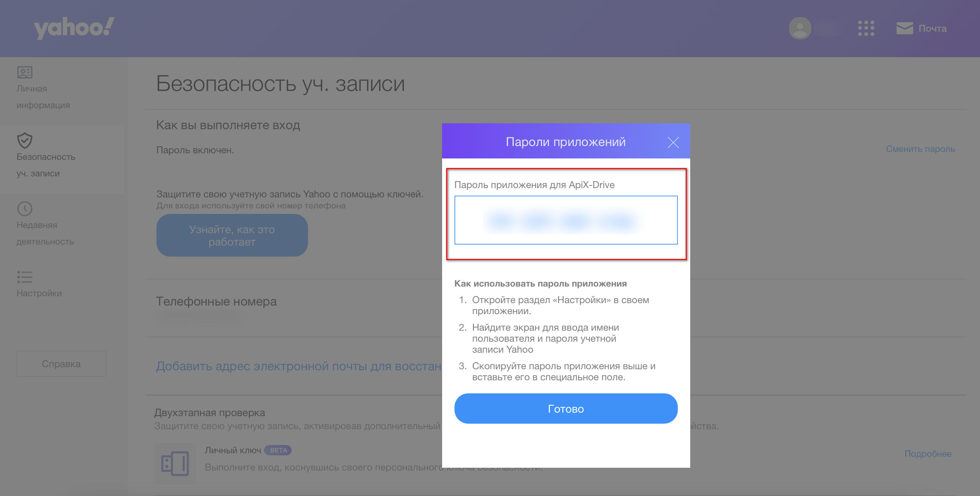The image size is (980, 496).
Task: Open Настройки in the sidebar
Action: (39, 293)
